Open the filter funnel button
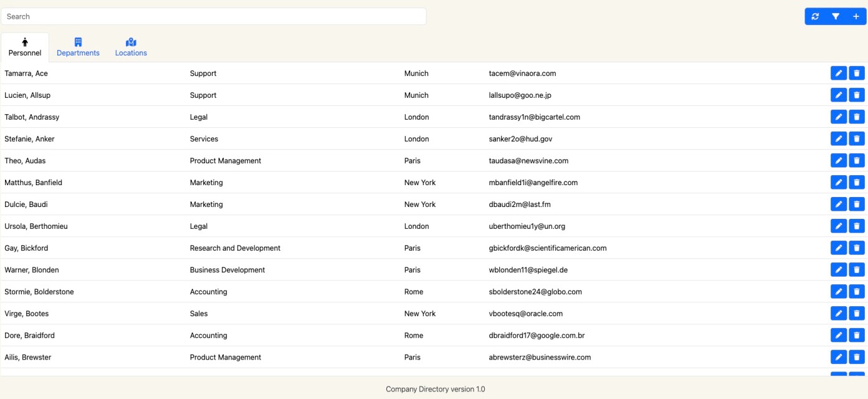Screen dimensions: 868x399 click(836, 17)
